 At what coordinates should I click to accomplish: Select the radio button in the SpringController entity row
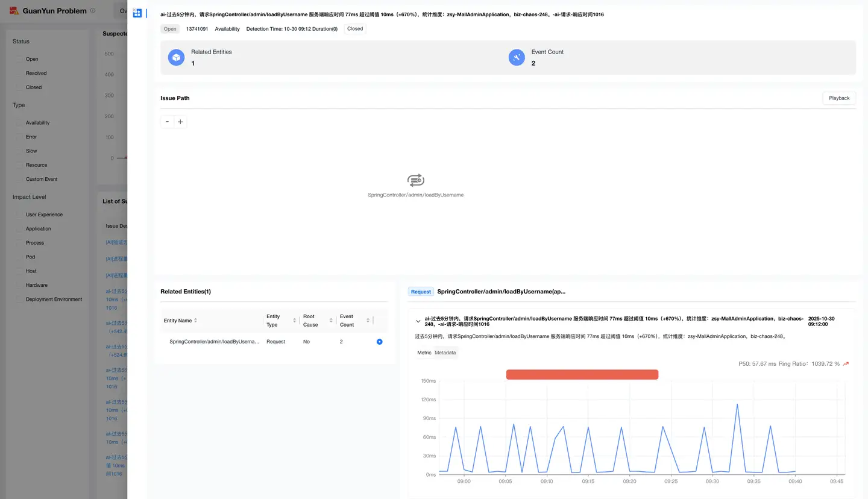pyautogui.click(x=379, y=342)
